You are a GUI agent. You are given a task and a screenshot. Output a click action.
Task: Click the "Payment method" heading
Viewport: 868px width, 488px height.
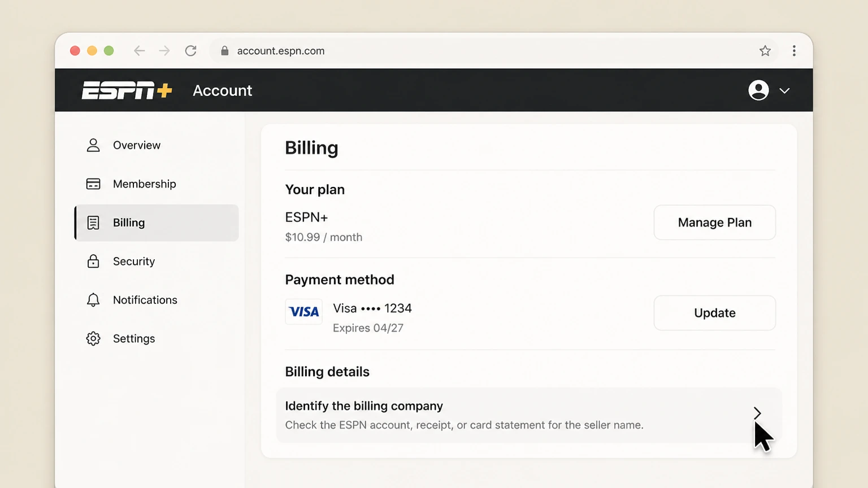point(340,280)
